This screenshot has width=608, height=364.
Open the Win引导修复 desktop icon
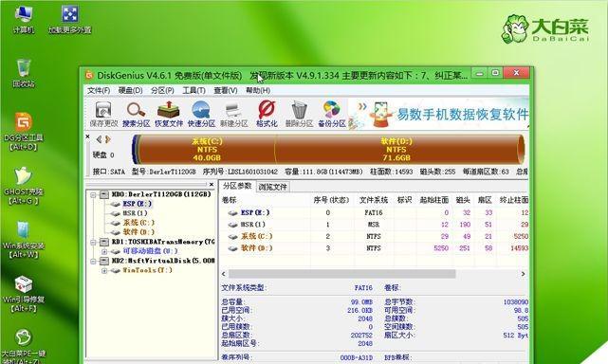tap(24, 294)
